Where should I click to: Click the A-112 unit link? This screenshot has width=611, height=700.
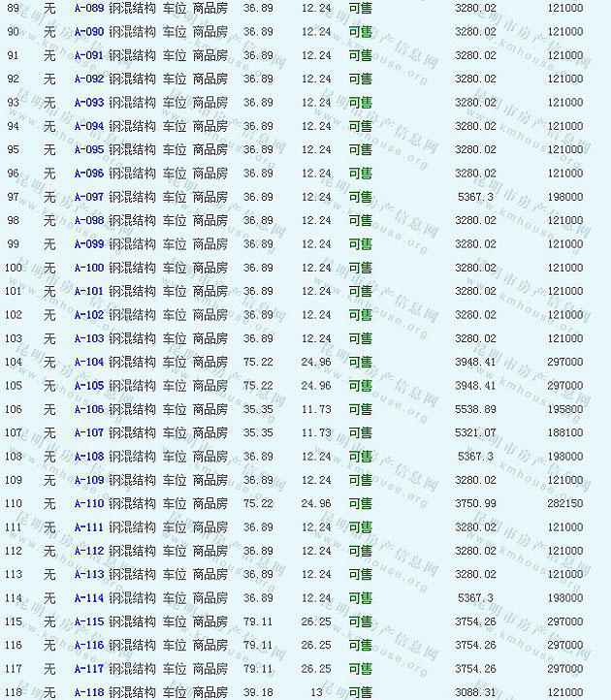(88, 551)
